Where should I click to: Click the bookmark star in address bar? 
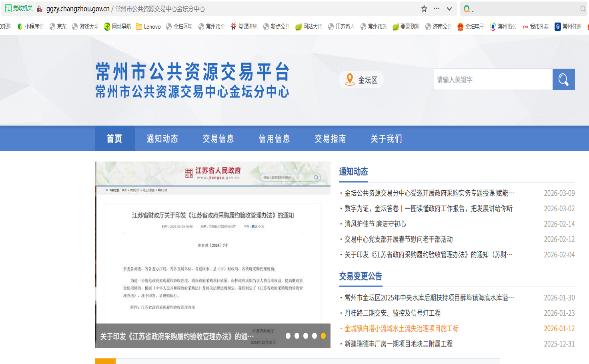(x=424, y=9)
